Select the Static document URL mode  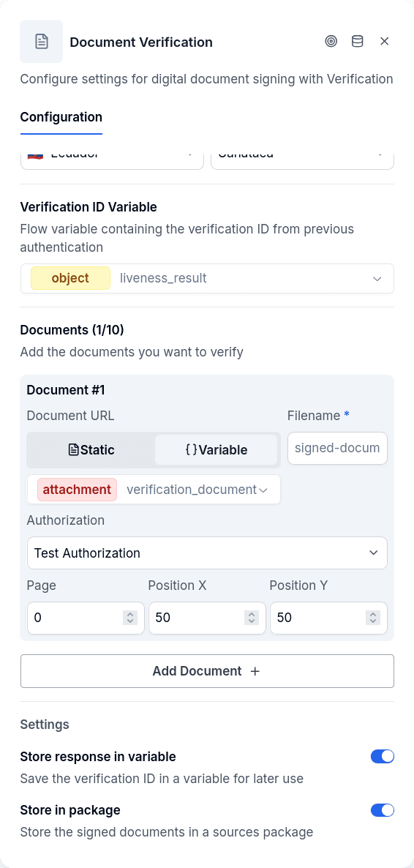coord(91,450)
